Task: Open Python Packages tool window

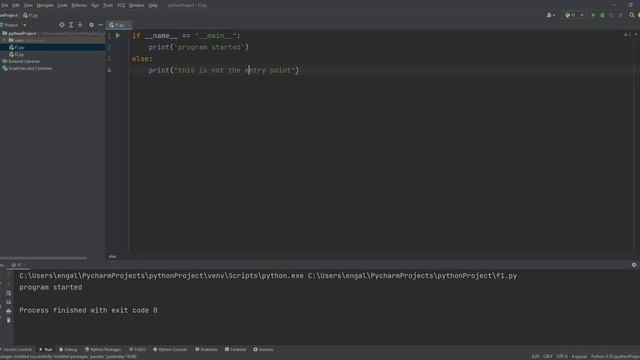Action: tap(103, 349)
